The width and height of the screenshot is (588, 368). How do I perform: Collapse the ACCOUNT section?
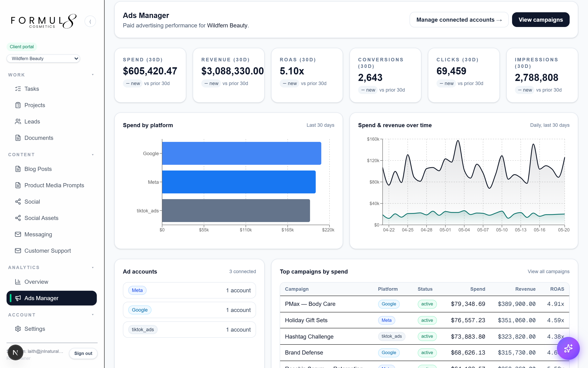pos(93,315)
